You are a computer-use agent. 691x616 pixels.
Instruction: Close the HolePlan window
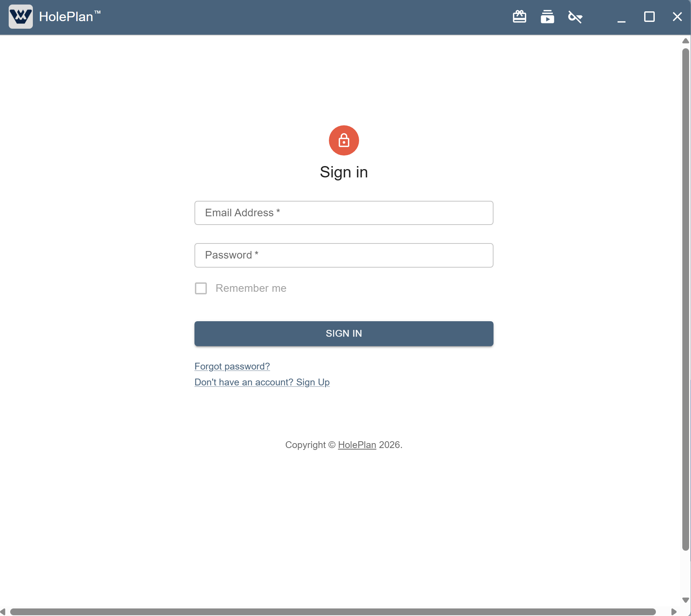pos(677,17)
